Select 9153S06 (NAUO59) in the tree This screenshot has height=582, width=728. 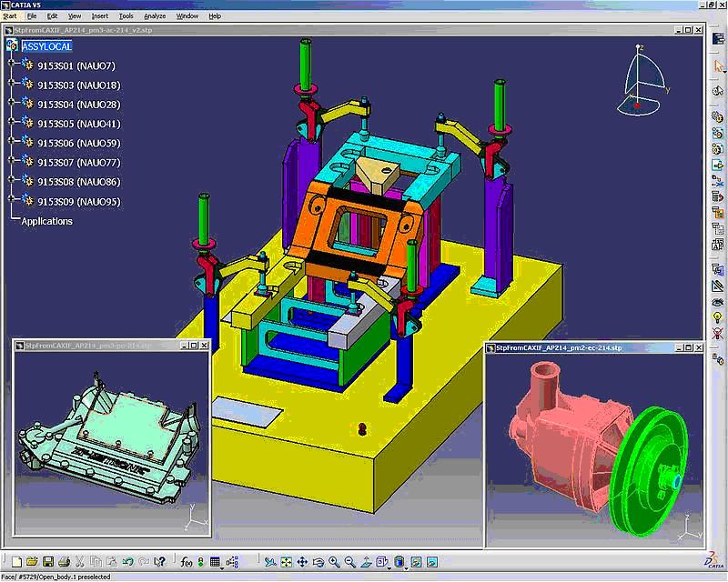pyautogui.click(x=77, y=144)
